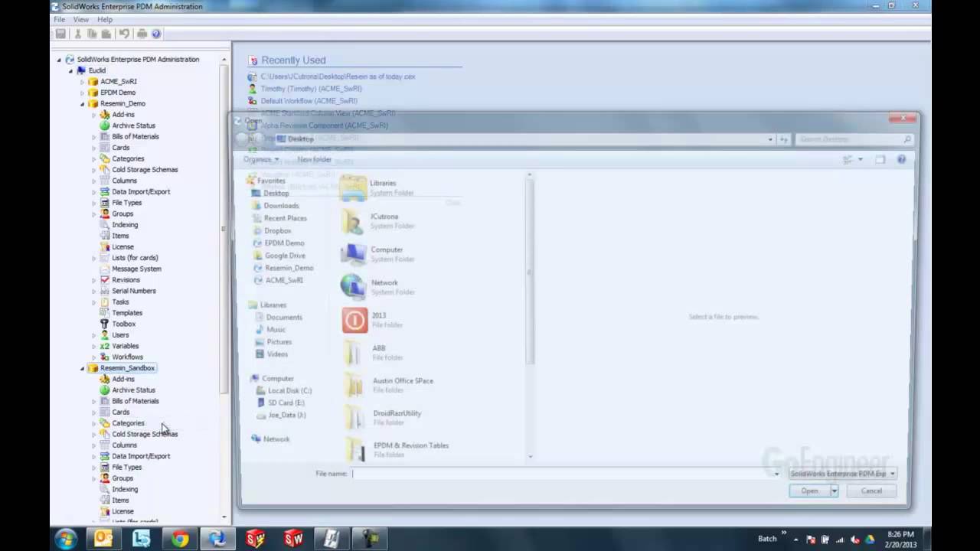Viewport: 980px width, 551px height.
Task: Collapse the Resemin_Demo vault node
Action: [83, 103]
